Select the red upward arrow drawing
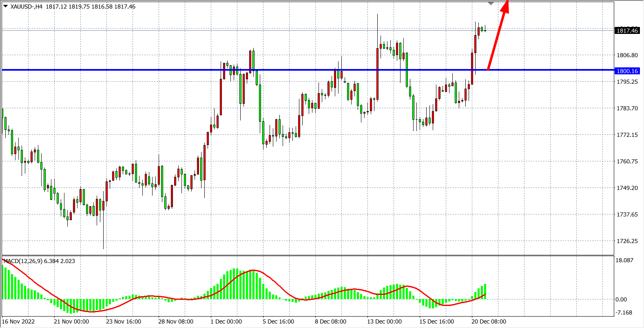644x328 pixels. (x=497, y=36)
